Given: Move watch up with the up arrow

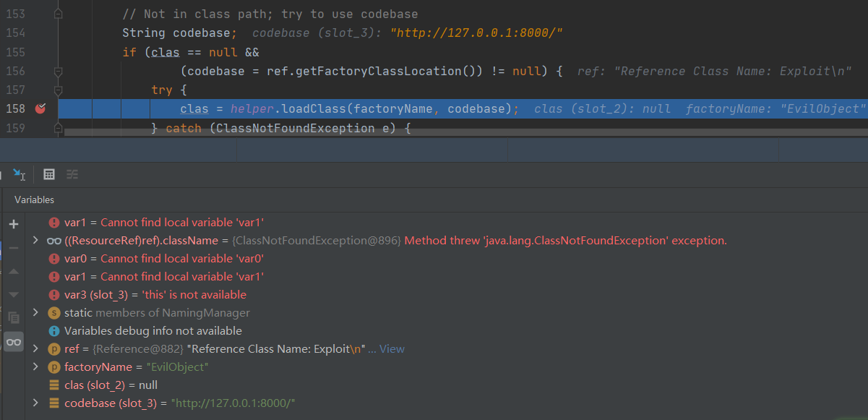Looking at the screenshot, I should pyautogui.click(x=14, y=271).
